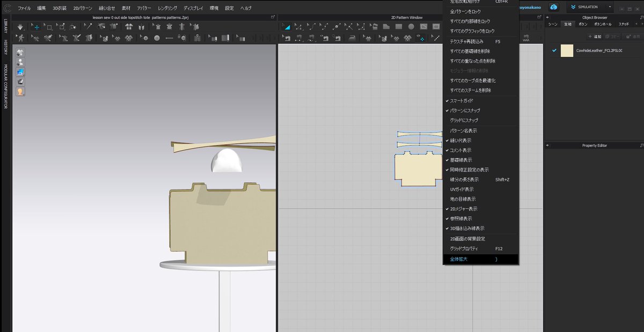
Task: Choose the rectangle Select Mesh tool
Action: (x=49, y=27)
